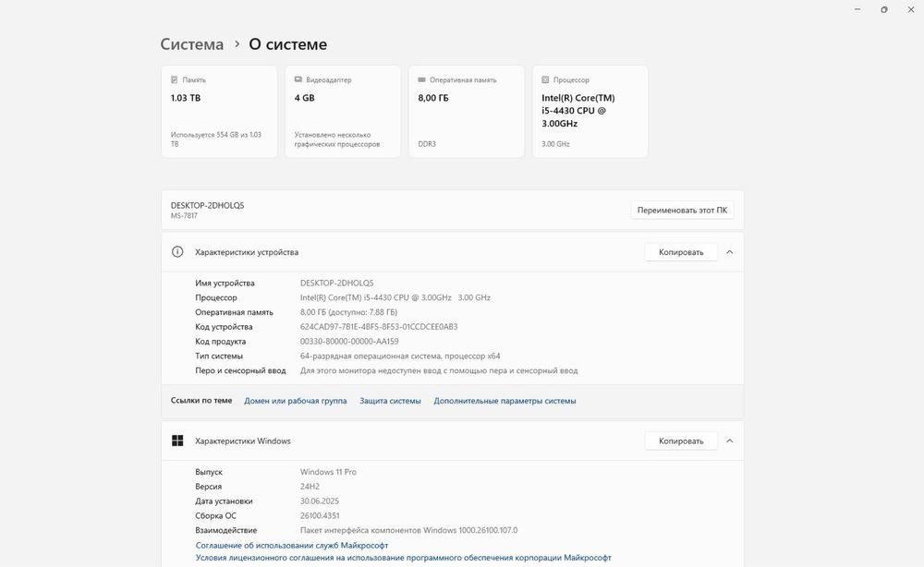The image size is (924, 567).
Task: Open Домен или рабочая группа link
Action: pos(296,401)
